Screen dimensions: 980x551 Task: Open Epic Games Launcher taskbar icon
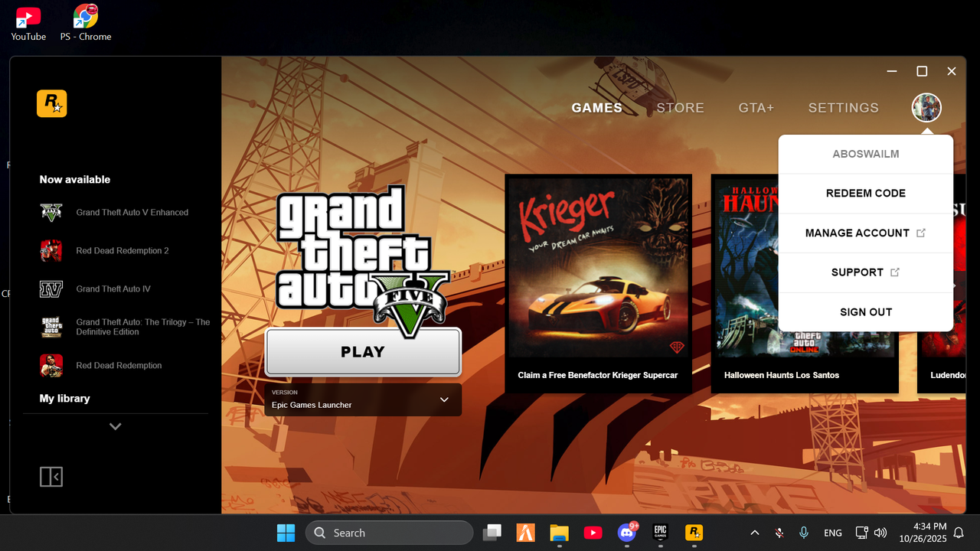[x=660, y=533]
